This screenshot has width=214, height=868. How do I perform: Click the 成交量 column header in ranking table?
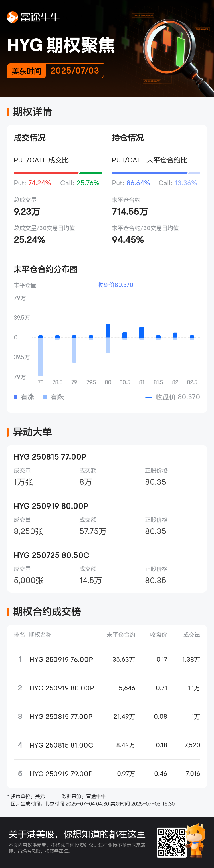[191, 635]
